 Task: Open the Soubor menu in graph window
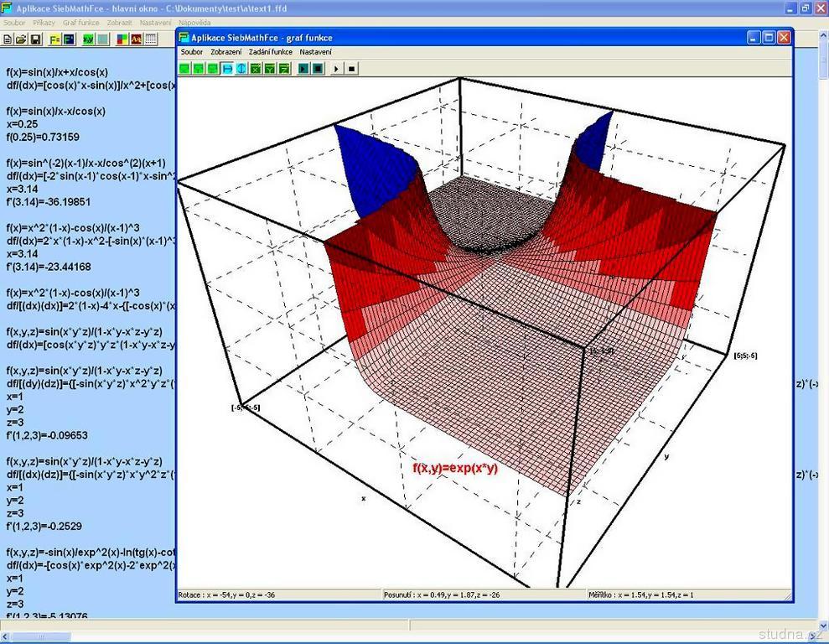192,52
